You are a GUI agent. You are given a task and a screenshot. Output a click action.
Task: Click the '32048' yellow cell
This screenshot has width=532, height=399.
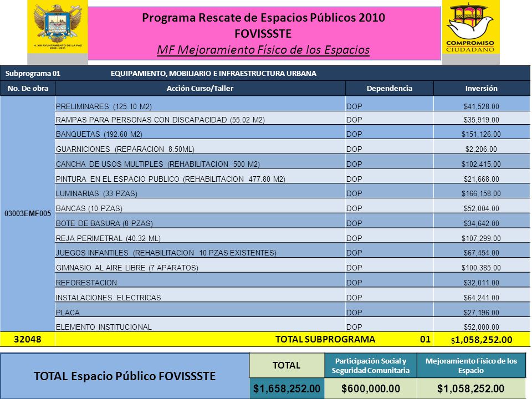(x=28, y=339)
